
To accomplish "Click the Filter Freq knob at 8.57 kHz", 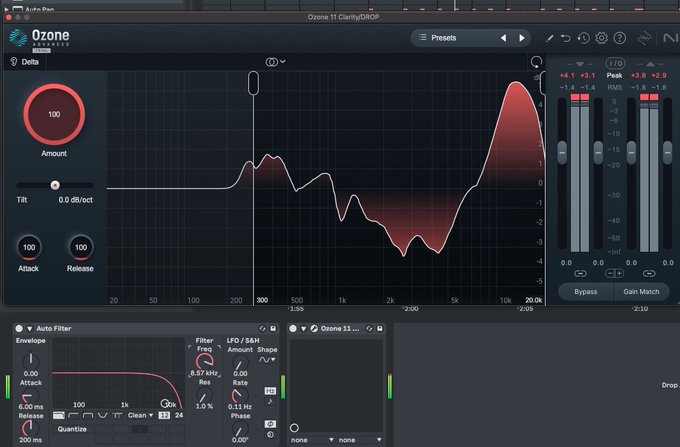I will [x=204, y=361].
